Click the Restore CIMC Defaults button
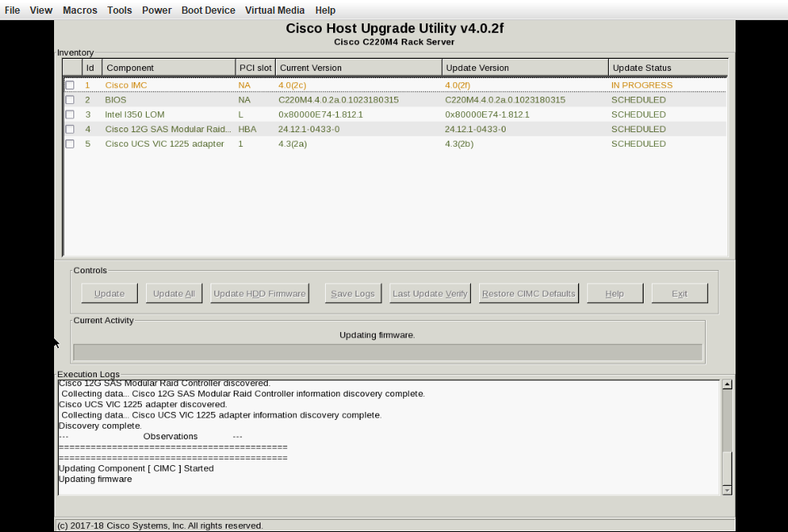 (x=528, y=293)
